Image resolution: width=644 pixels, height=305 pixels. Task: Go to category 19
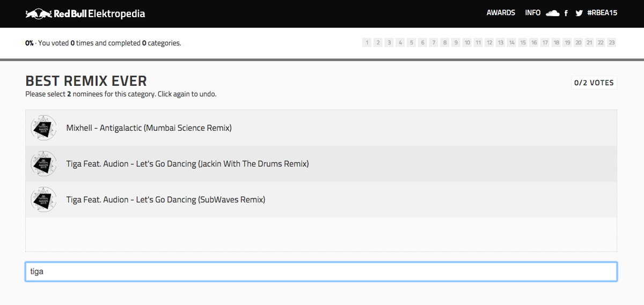567,42
